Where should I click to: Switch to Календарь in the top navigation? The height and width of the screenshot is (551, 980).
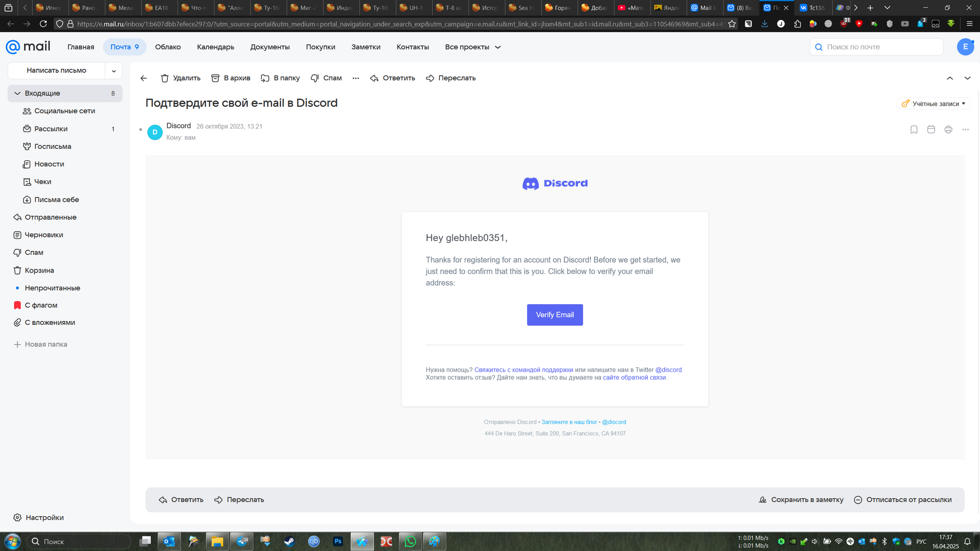(215, 47)
